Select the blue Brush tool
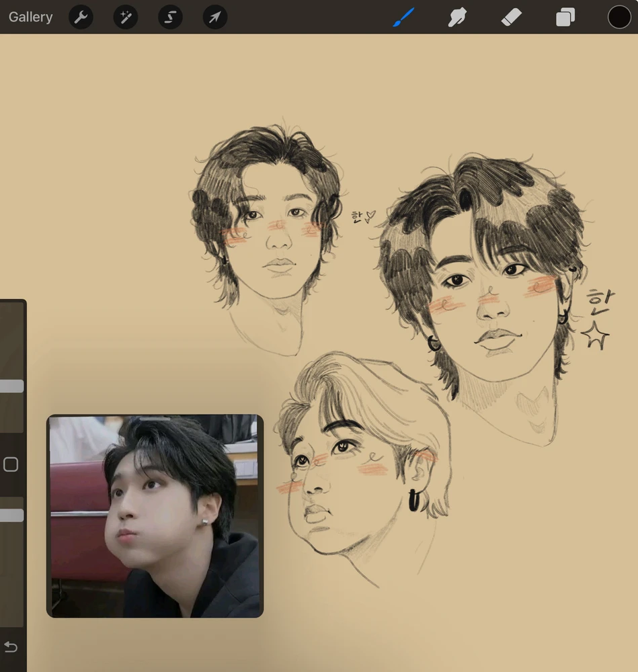Image resolution: width=638 pixels, height=672 pixels. (x=404, y=17)
